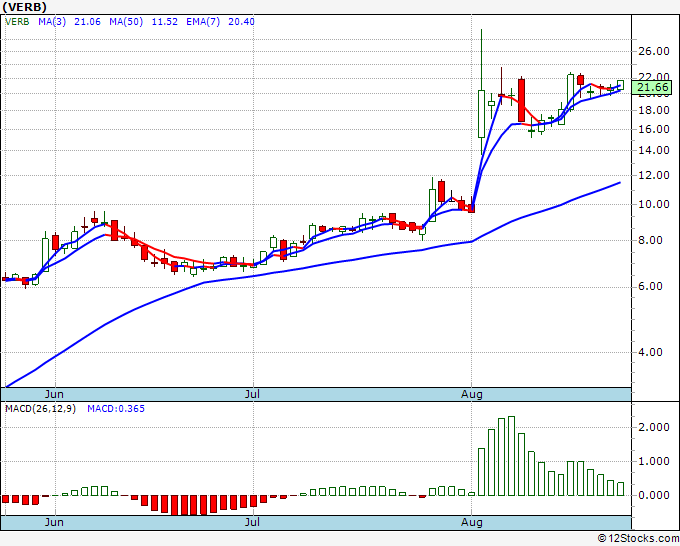Click the 14.00 price axis label

tap(654, 150)
